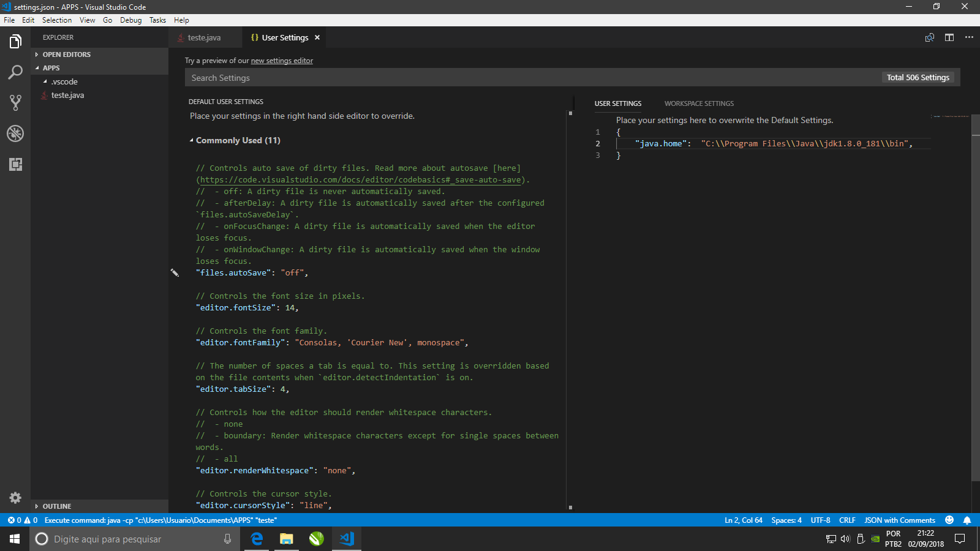Open the More Actions ellipsis menu
Image resolution: width=980 pixels, height=551 pixels.
[969, 37]
